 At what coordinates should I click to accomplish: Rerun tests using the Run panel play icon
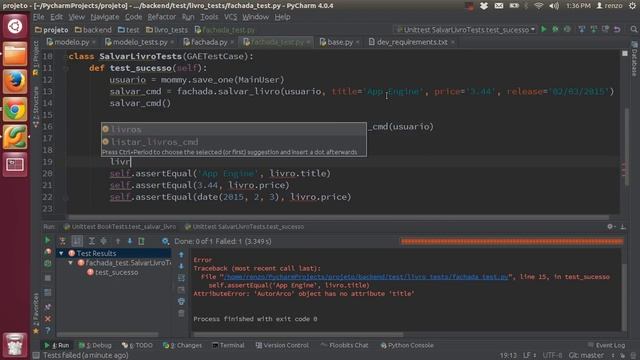pyautogui.click(x=47, y=240)
